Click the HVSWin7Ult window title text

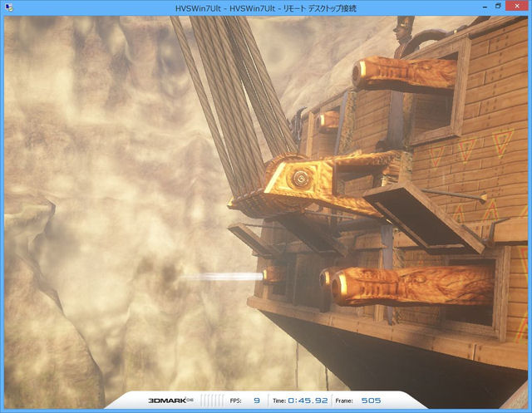coord(266,8)
